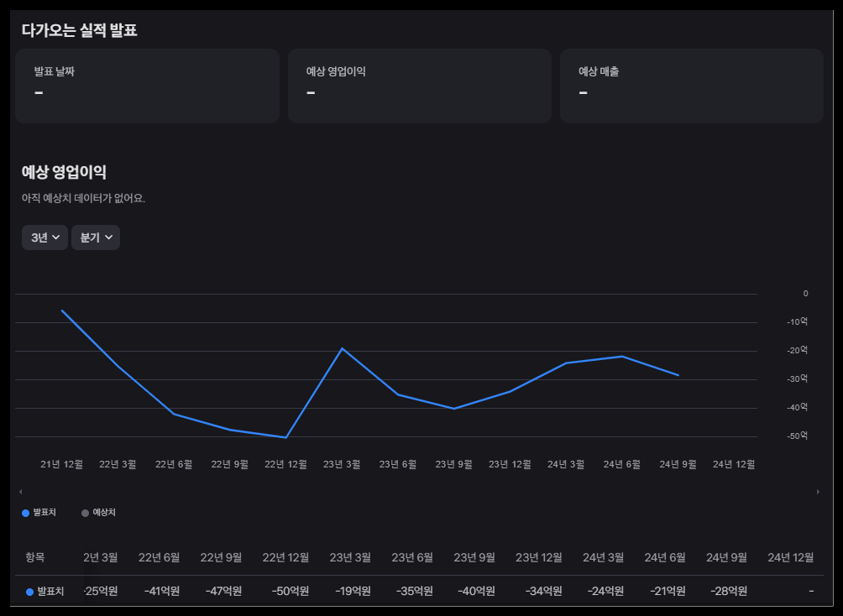The width and height of the screenshot is (843, 616).
Task: Click the -34억원 table cell
Action: 543,592
